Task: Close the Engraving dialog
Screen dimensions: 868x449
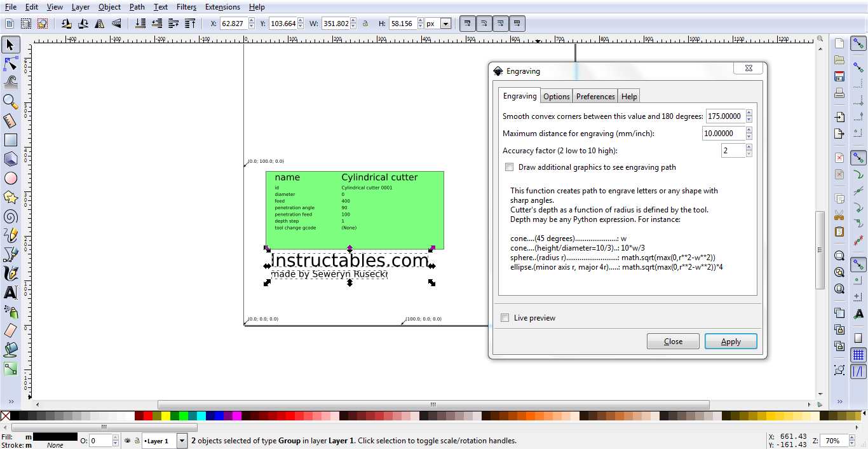Action: point(673,341)
